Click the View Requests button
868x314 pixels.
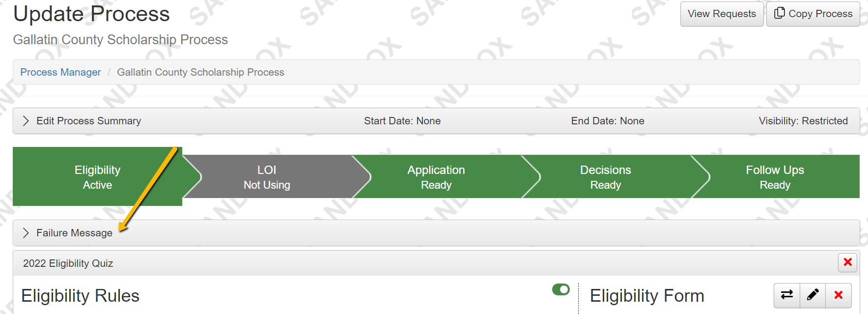(x=722, y=14)
